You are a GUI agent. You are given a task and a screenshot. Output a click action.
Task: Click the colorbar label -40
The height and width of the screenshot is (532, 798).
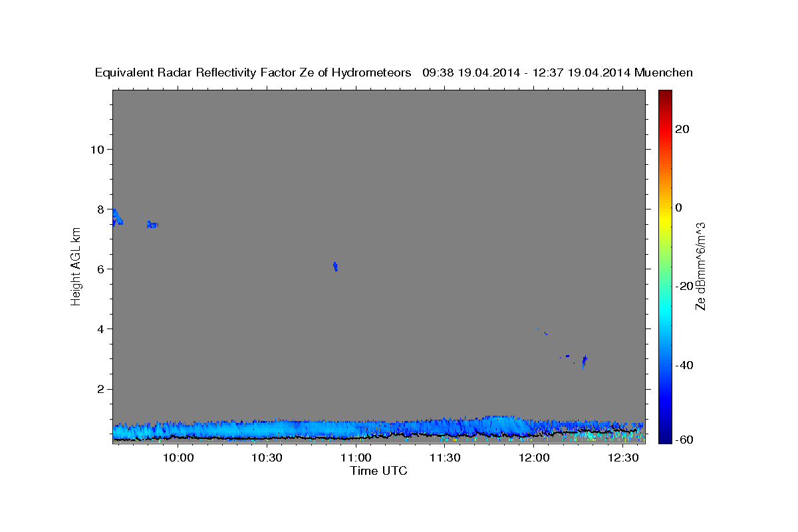(x=684, y=364)
